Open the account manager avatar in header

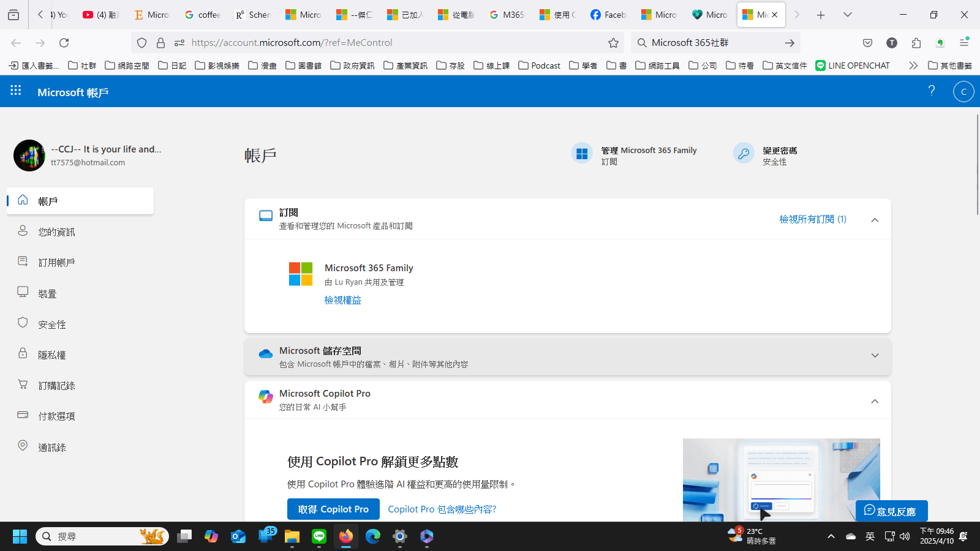pyautogui.click(x=963, y=92)
